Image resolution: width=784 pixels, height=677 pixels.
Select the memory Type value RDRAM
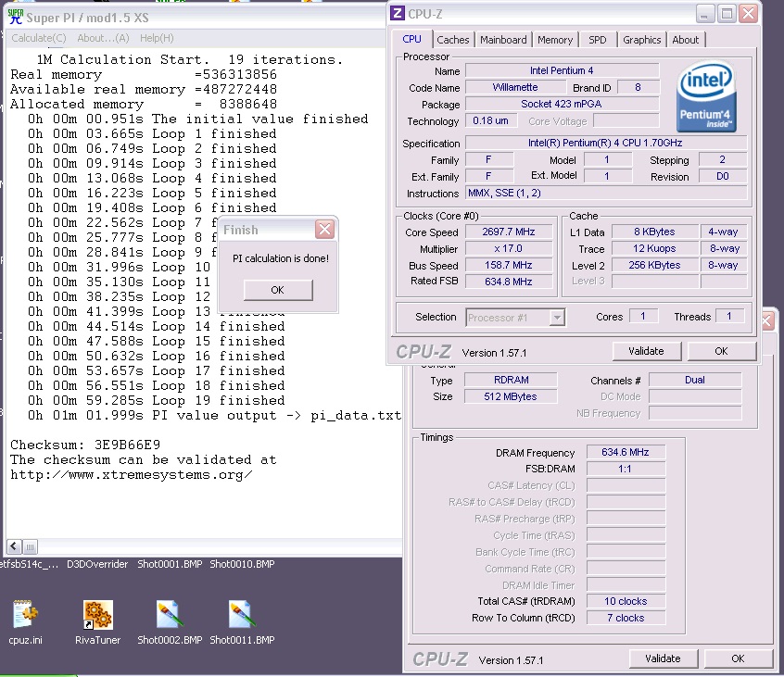(511, 380)
